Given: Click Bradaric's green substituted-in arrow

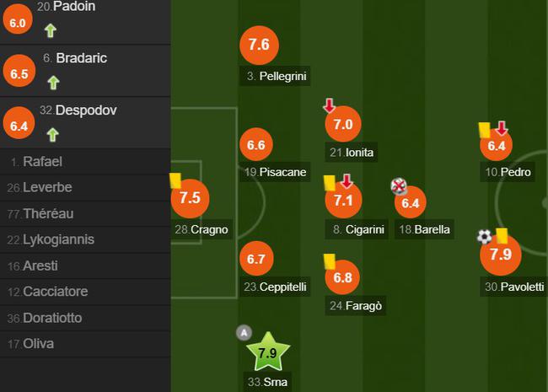Looking at the screenshot, I should coord(52,82).
